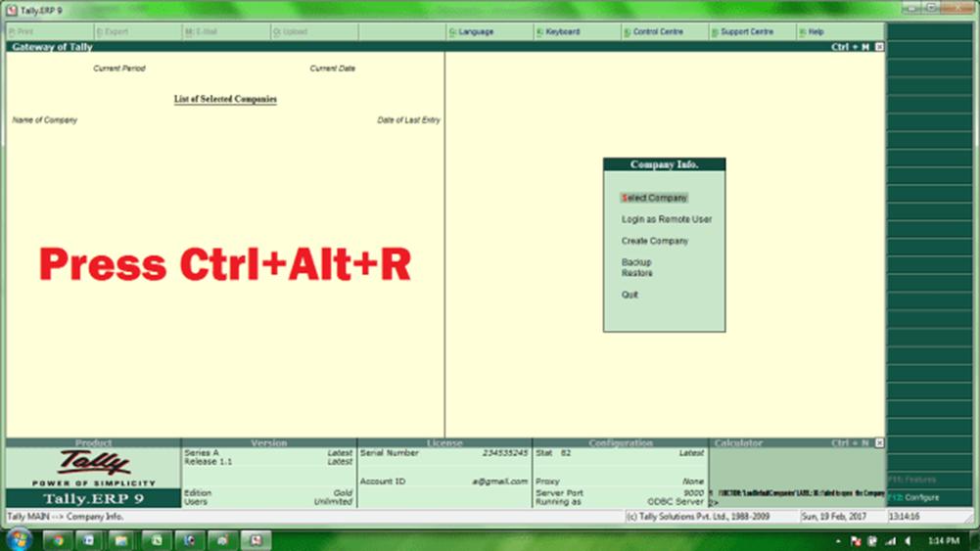Image resolution: width=980 pixels, height=551 pixels.
Task: Choose Create Company menu entry
Action: click(655, 241)
